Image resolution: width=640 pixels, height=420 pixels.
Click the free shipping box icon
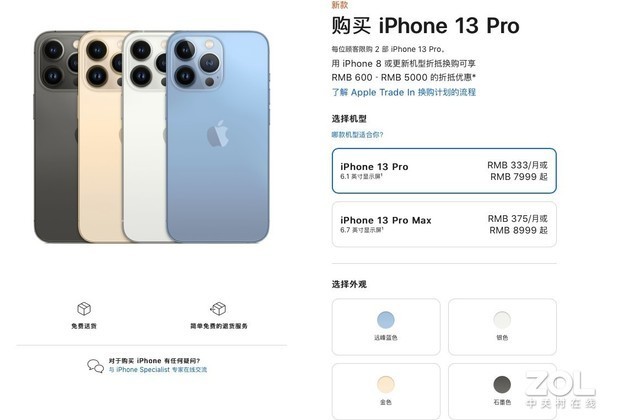tap(84, 309)
